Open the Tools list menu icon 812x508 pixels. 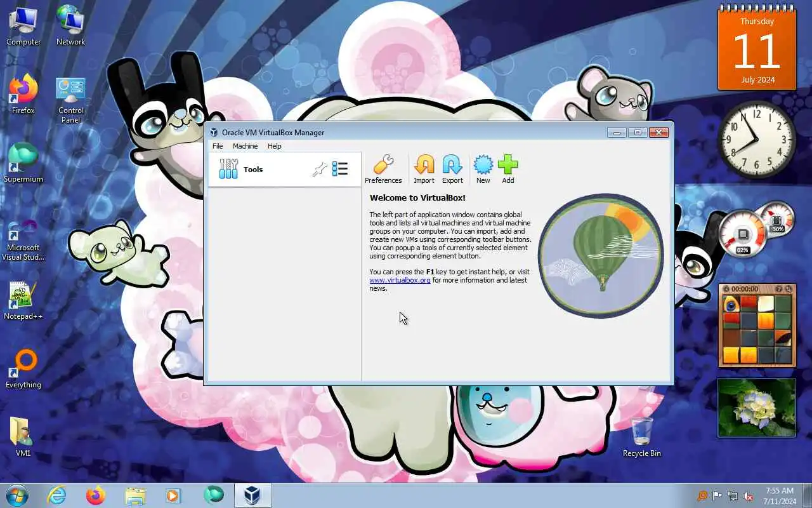pos(340,169)
